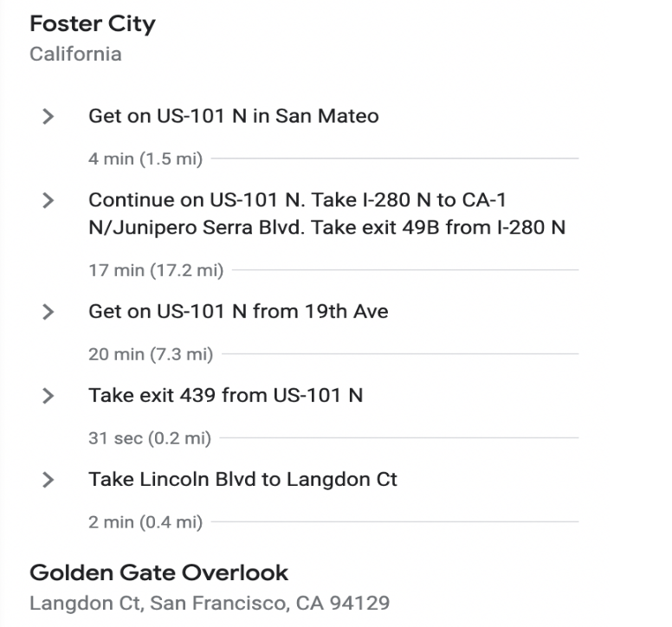Expand the Take Lincoln Blvd to Langdon Ct chevron
This screenshot has width=672, height=627.
point(48,480)
